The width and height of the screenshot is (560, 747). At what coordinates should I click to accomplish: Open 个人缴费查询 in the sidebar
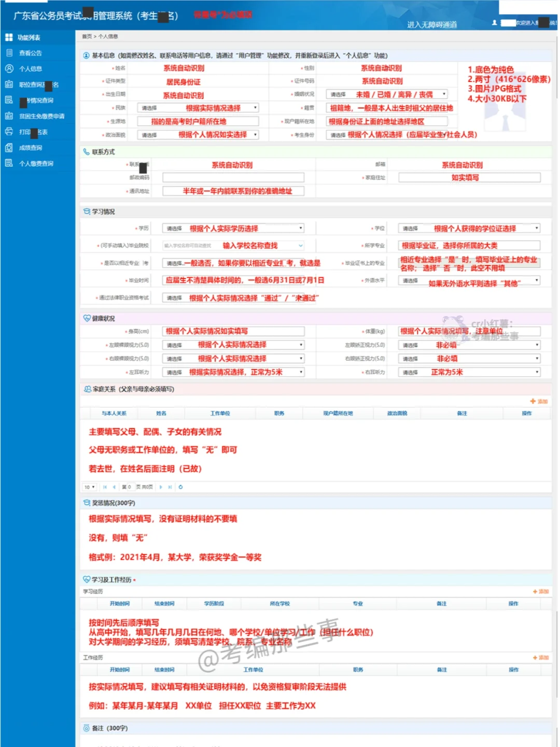[x=36, y=163]
